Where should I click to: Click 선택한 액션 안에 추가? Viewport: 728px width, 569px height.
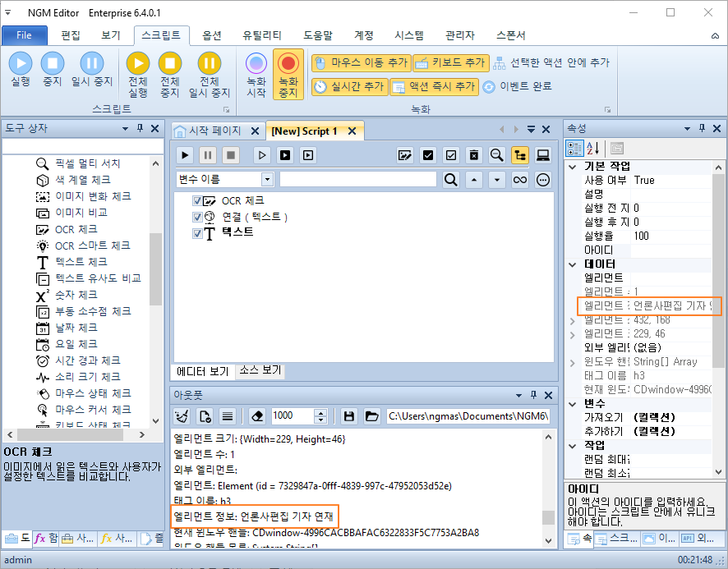click(x=551, y=62)
